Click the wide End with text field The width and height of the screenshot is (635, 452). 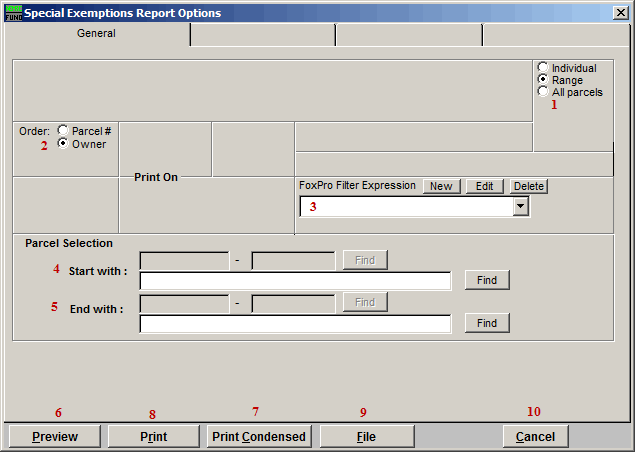[295, 324]
